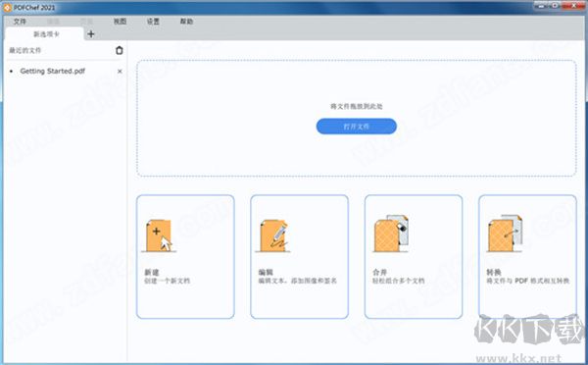Click the trash icon beside recent files
The width and height of the screenshot is (588, 365).
(120, 50)
